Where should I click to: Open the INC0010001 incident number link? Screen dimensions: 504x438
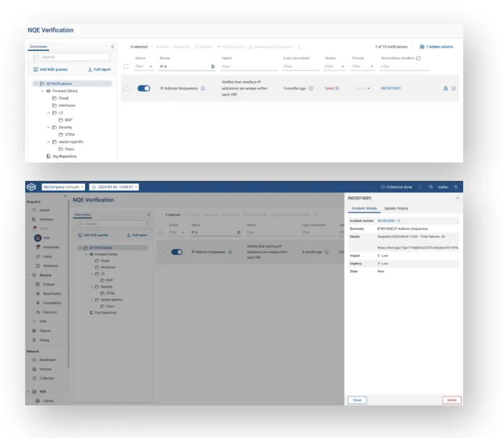click(x=388, y=220)
